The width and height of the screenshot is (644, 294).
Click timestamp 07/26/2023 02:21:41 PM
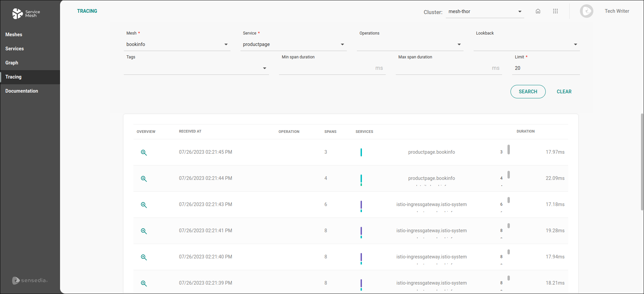(x=206, y=231)
